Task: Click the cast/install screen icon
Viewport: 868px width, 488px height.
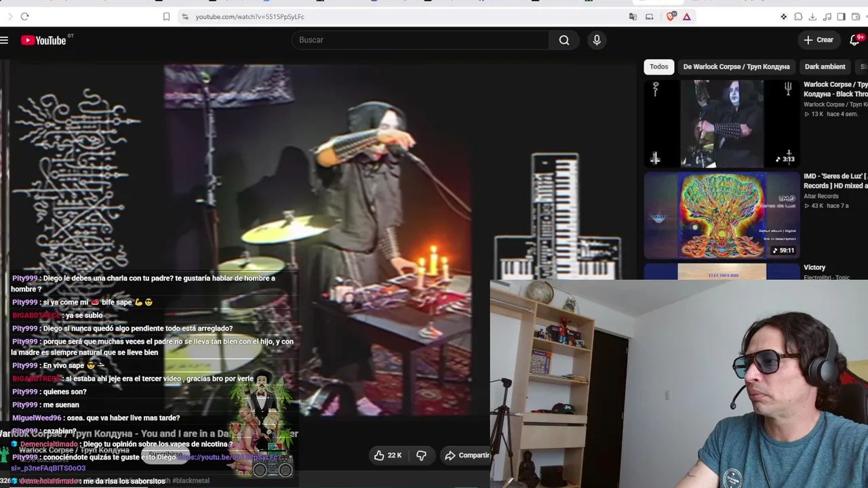Action: [649, 16]
